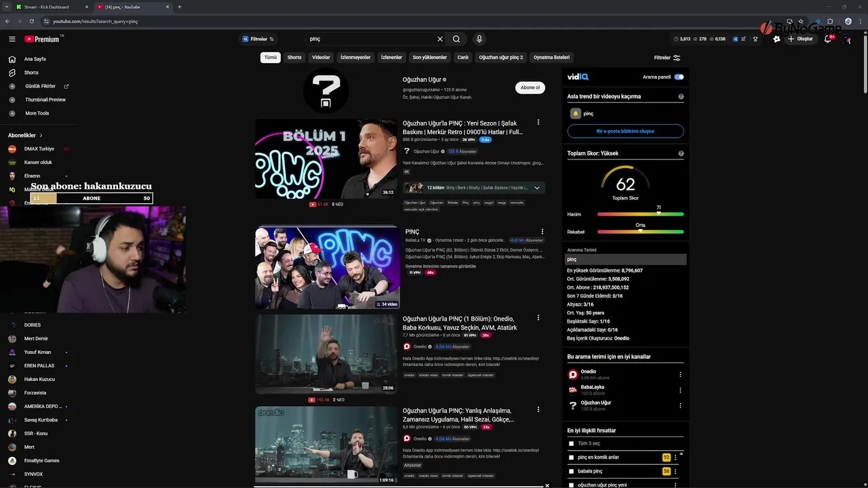Select the Tümü filter chip
Image resolution: width=868 pixels, height=488 pixels.
coord(271,58)
